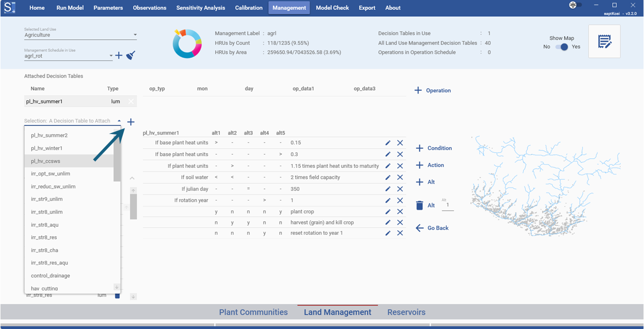This screenshot has height=329, width=644.
Task: Remove the 'plant crop' action row via X icon
Action: [400, 211]
